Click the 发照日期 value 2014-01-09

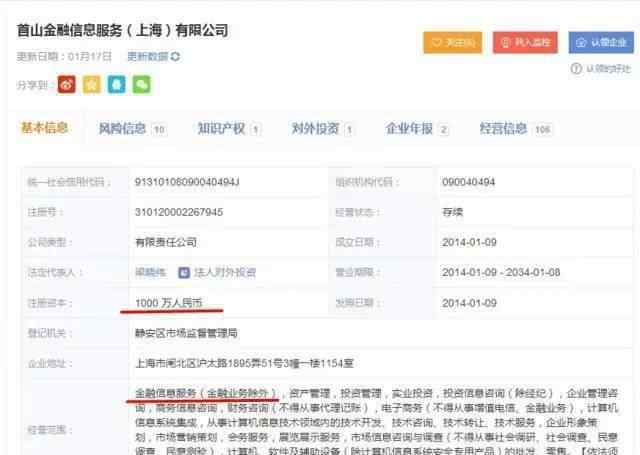pos(469,303)
